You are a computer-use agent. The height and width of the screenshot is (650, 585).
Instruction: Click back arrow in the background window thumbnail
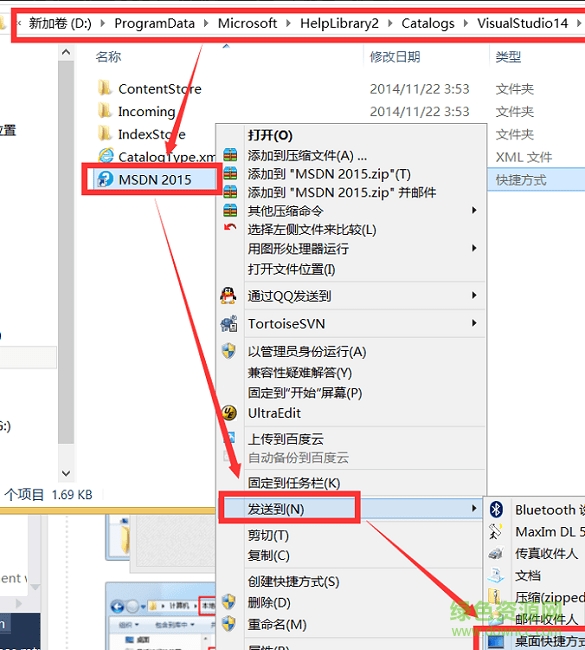click(x=117, y=606)
